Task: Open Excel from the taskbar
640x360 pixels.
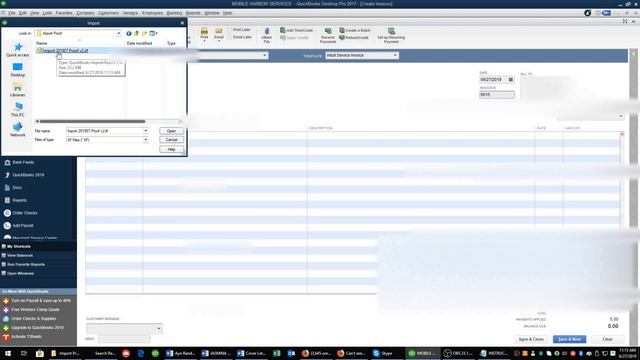Action: tap(276, 353)
